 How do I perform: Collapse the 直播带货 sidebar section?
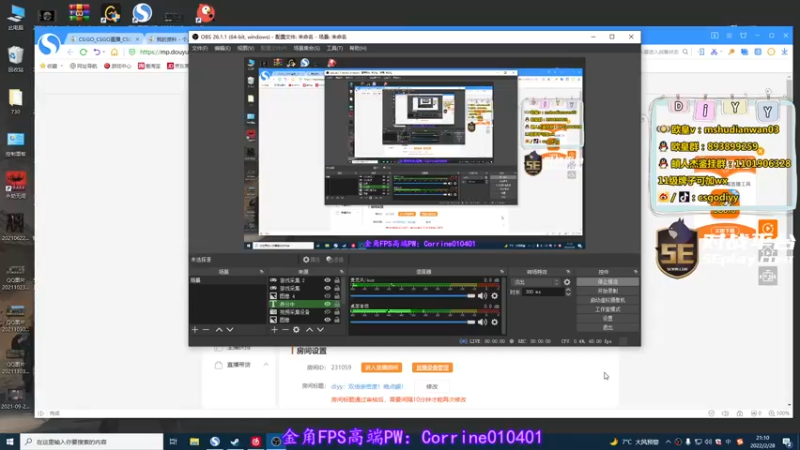(x=266, y=365)
